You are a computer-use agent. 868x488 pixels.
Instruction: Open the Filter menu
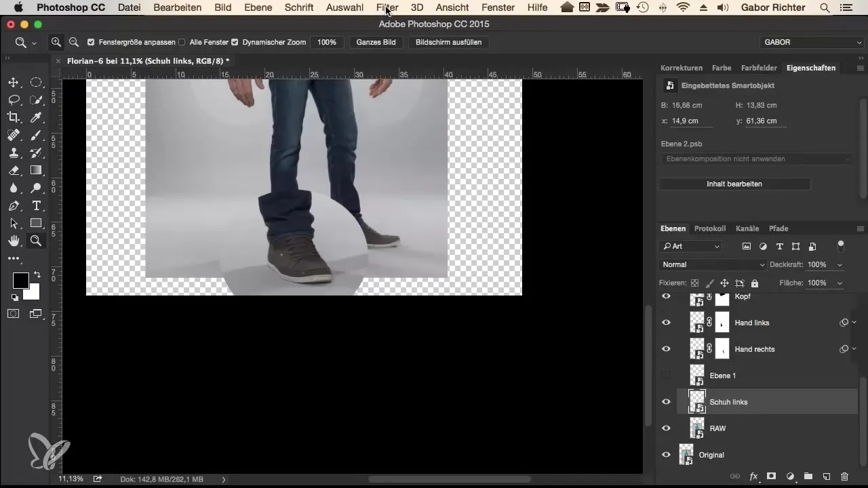point(387,7)
